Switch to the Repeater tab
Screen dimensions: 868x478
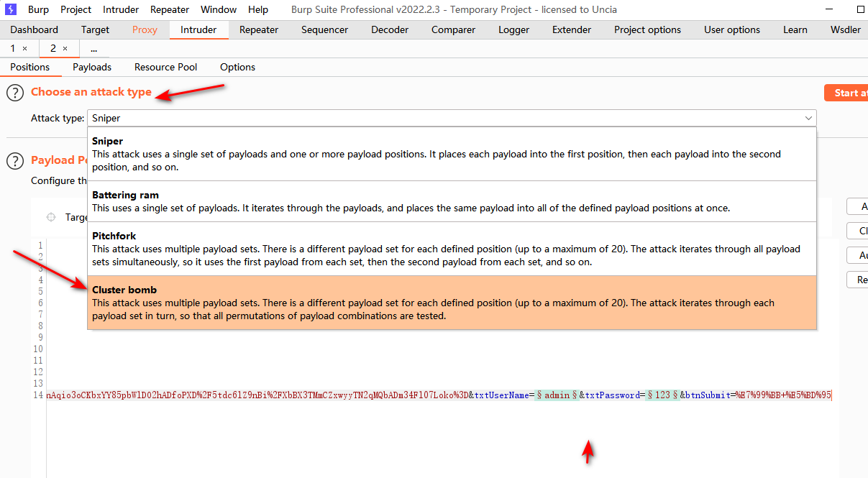point(259,29)
